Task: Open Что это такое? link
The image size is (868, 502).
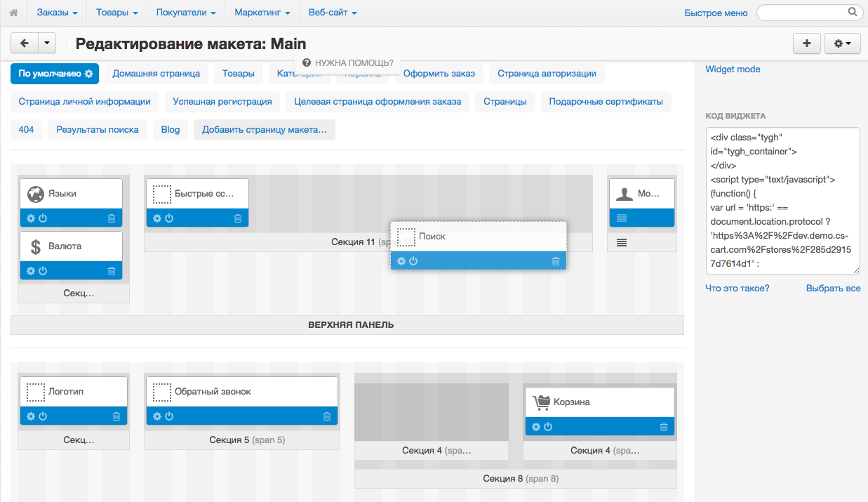Action: coord(737,289)
